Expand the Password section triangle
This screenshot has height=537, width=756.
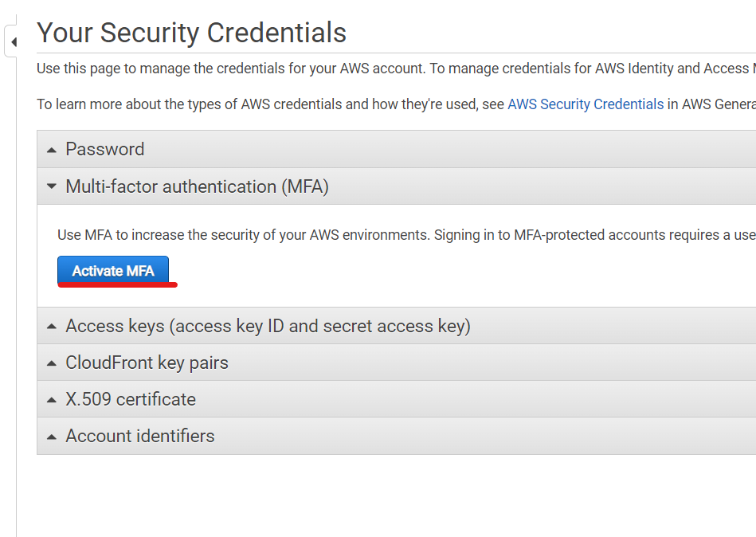point(52,151)
